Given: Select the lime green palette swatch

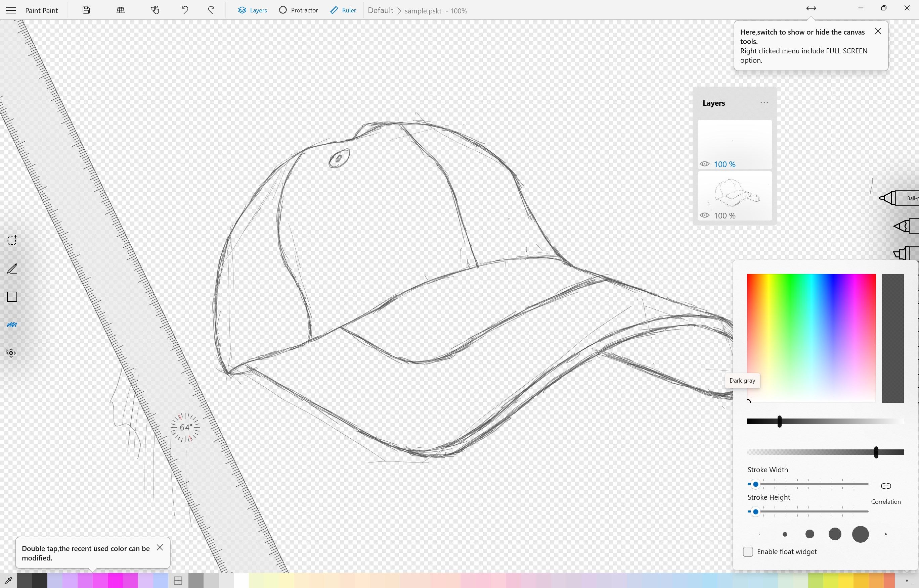Looking at the screenshot, I should pos(816,581).
